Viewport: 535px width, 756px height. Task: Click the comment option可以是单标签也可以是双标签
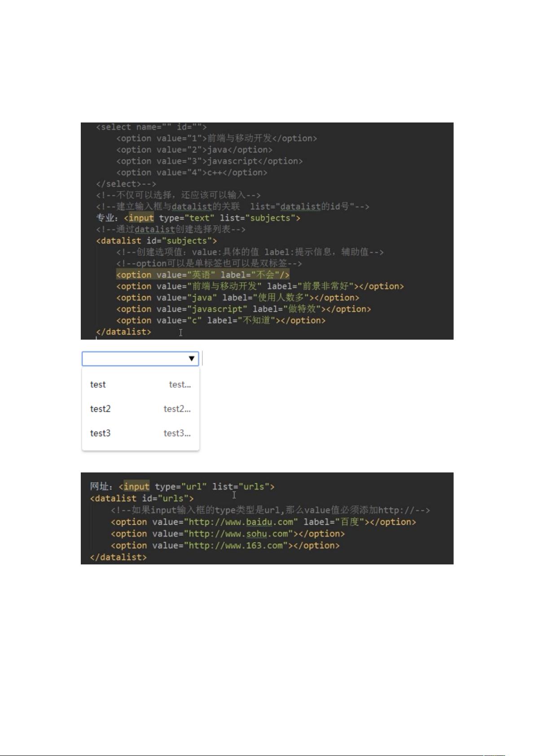209,263
